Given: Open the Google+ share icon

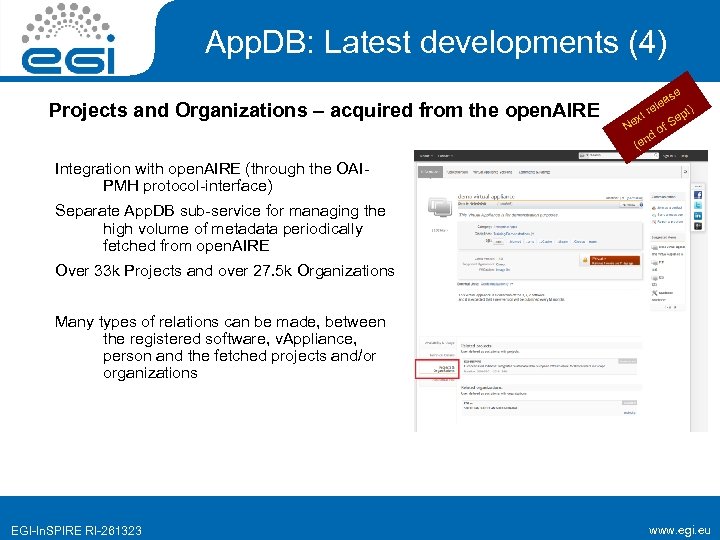Looking at the screenshot, I should tap(698, 226).
